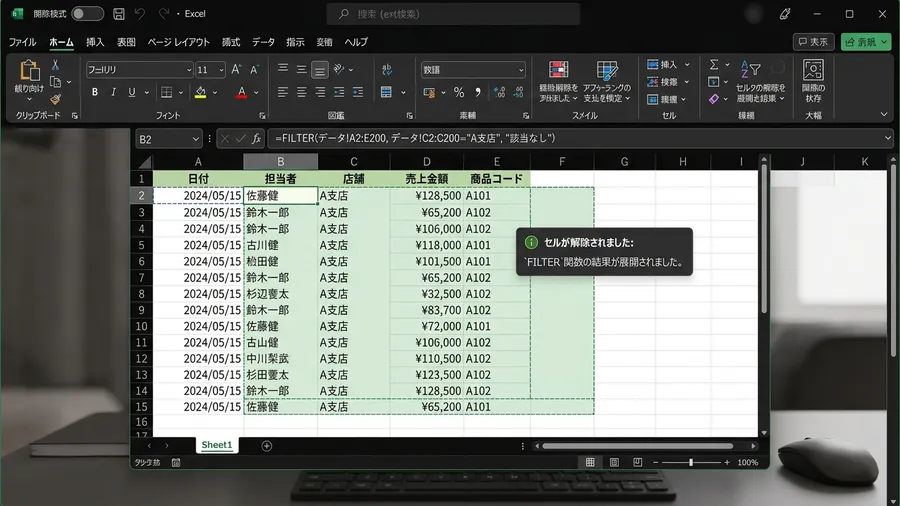This screenshot has width=900, height=506.
Task: Toggle the AutoSave switch
Action: tap(87, 14)
